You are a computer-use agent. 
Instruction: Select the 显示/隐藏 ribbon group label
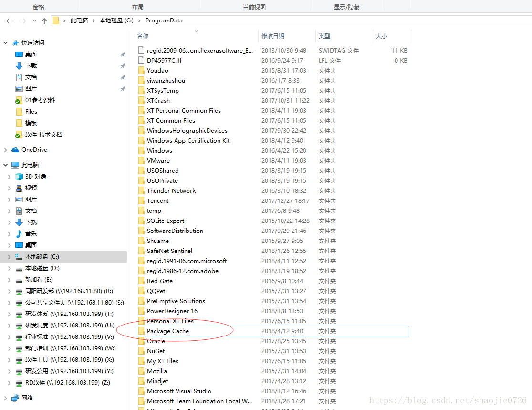pyautogui.click(x=346, y=7)
